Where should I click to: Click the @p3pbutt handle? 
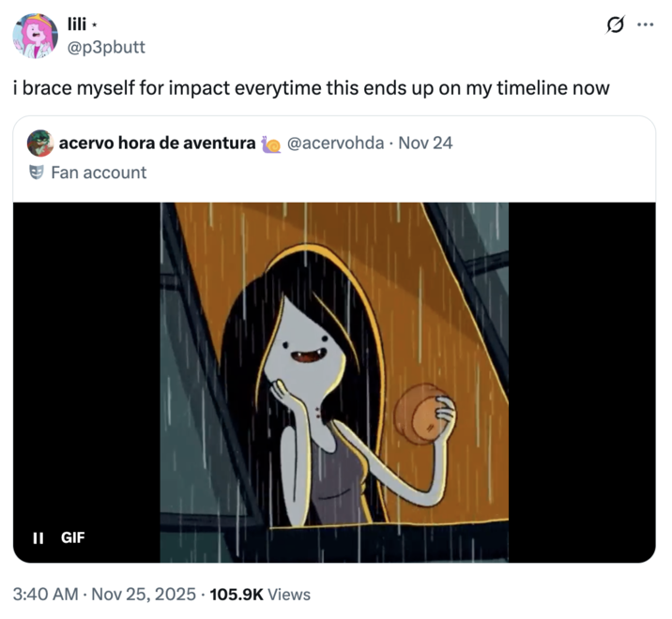tap(107, 46)
